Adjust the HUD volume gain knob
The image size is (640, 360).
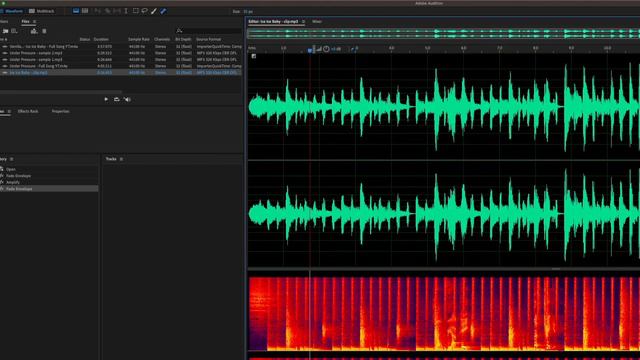[326, 49]
